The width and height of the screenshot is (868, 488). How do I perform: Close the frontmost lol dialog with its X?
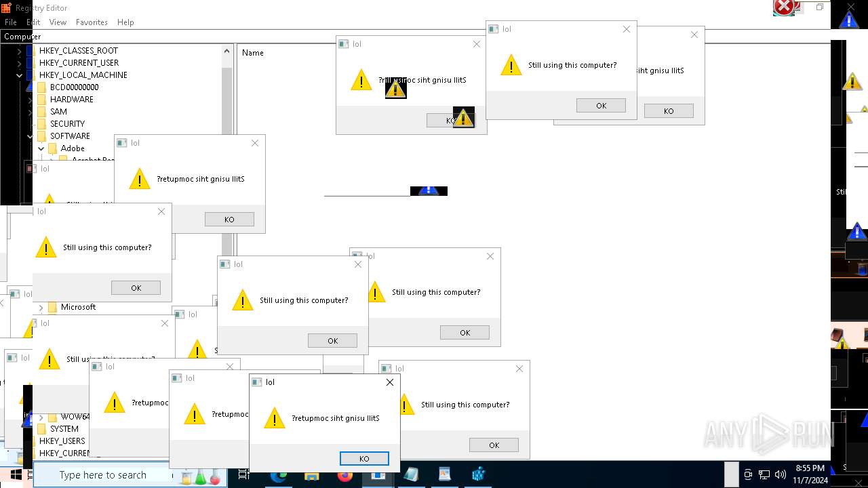point(390,382)
